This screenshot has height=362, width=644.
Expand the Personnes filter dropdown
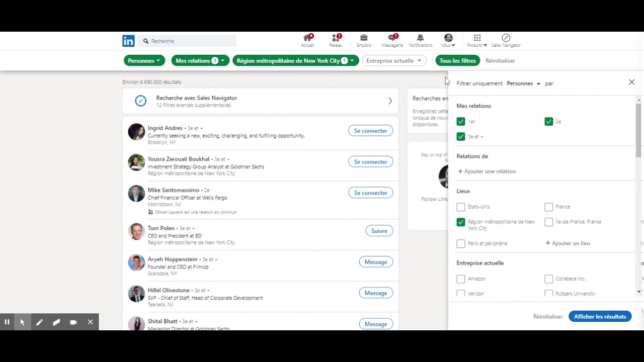point(144,61)
